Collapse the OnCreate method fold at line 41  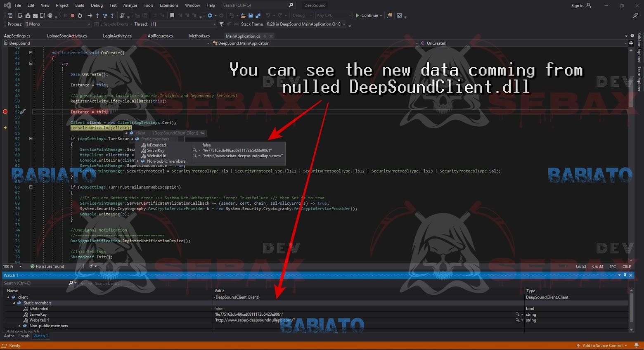click(31, 52)
